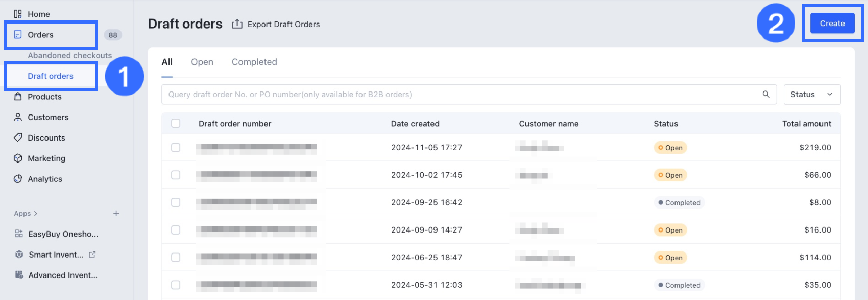Click the draft order search field
The image size is (868, 300).
460,94
